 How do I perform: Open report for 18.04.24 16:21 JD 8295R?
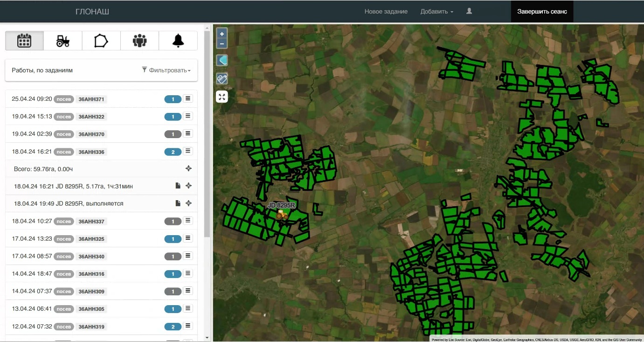coord(178,186)
